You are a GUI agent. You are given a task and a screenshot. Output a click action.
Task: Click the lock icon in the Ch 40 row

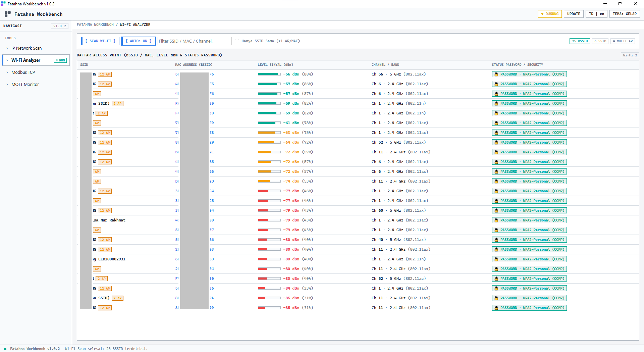(496, 240)
